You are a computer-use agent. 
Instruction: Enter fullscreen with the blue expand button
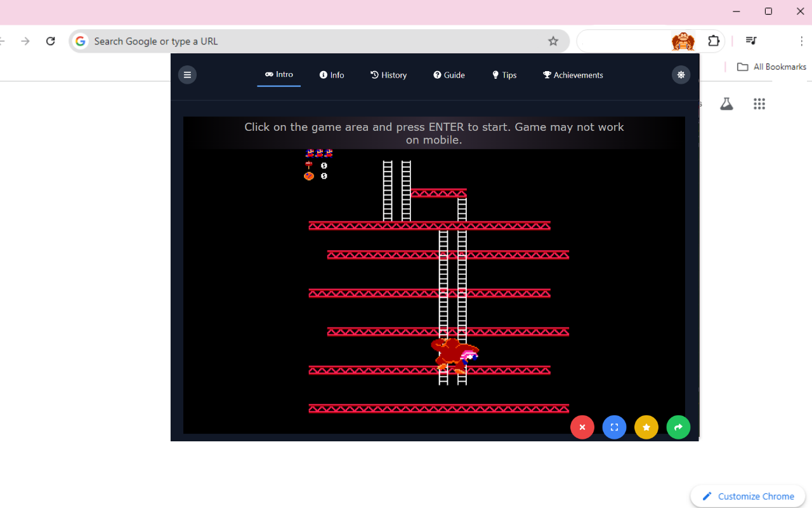pos(614,427)
